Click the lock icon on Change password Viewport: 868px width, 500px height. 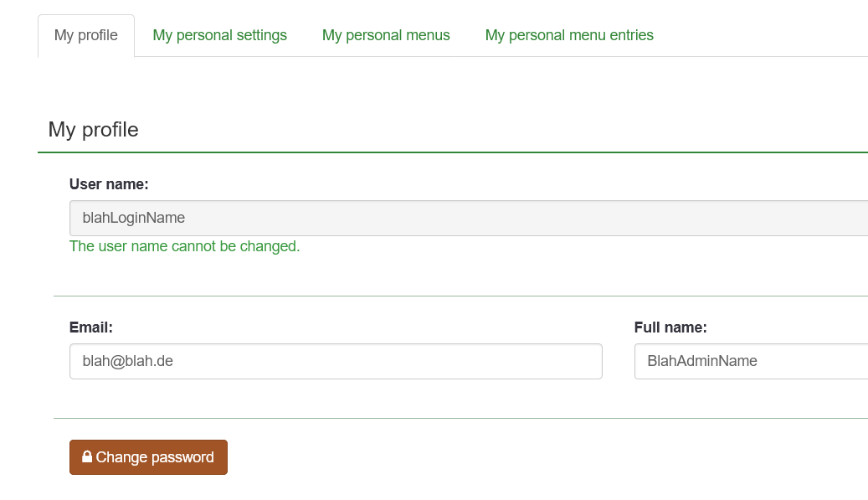86,457
